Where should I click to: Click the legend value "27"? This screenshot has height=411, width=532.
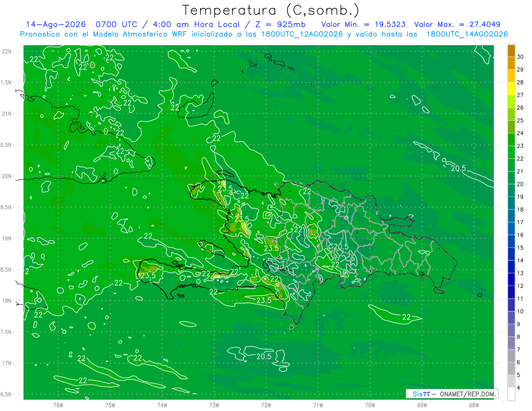click(x=521, y=95)
